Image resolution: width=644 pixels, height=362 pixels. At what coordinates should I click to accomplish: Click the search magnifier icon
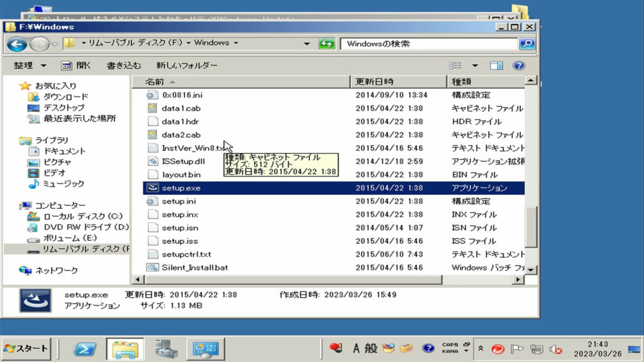pyautogui.click(x=526, y=44)
